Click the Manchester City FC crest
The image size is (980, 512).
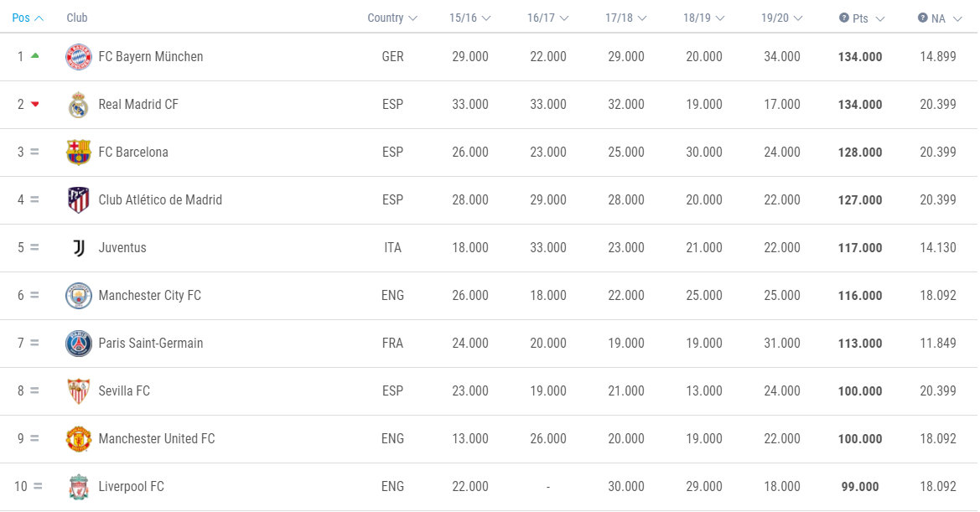pos(79,296)
